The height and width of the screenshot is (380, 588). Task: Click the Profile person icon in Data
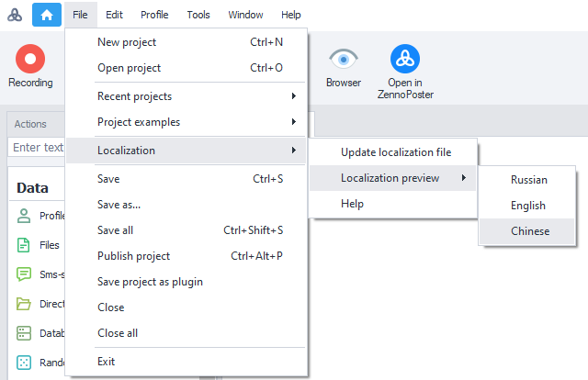[24, 216]
